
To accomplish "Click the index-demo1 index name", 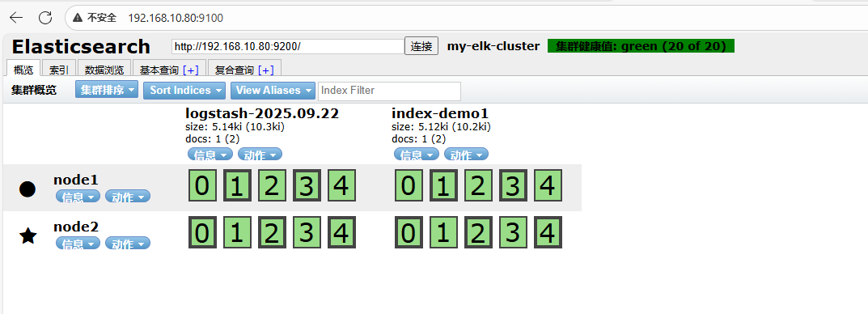I will [x=440, y=113].
